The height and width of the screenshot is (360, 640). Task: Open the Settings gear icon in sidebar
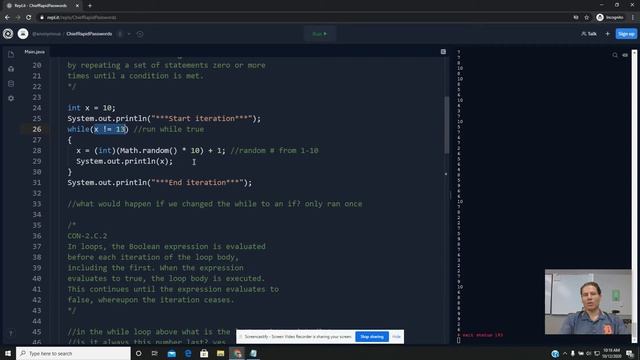(11, 98)
